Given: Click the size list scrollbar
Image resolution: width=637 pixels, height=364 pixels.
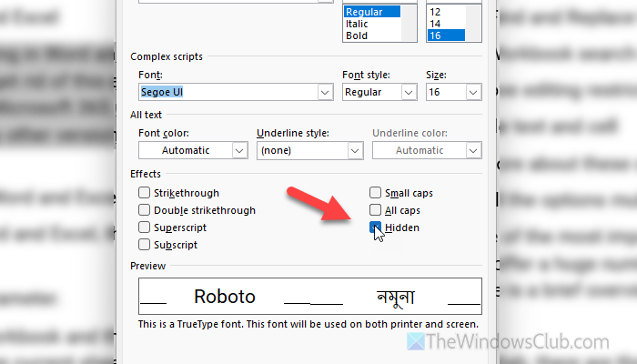Looking at the screenshot, I should (x=473, y=23).
